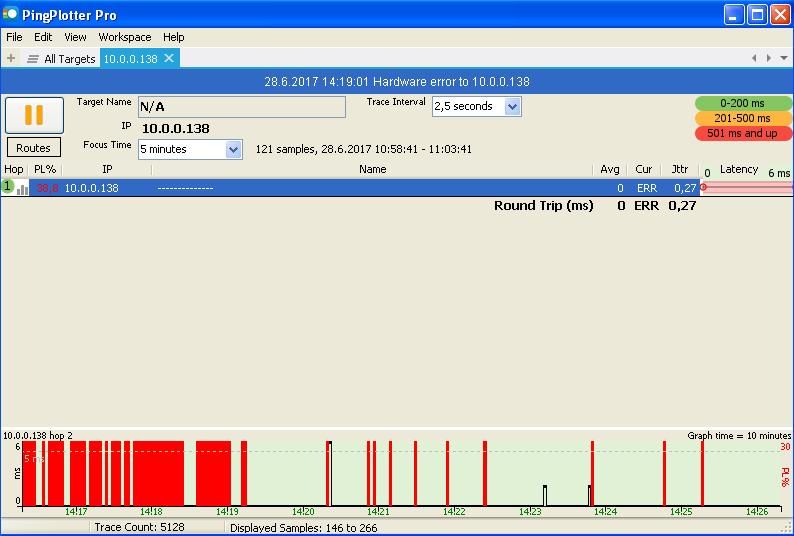Click the Hop column header
This screenshot has height=536, width=794.
tap(14, 169)
